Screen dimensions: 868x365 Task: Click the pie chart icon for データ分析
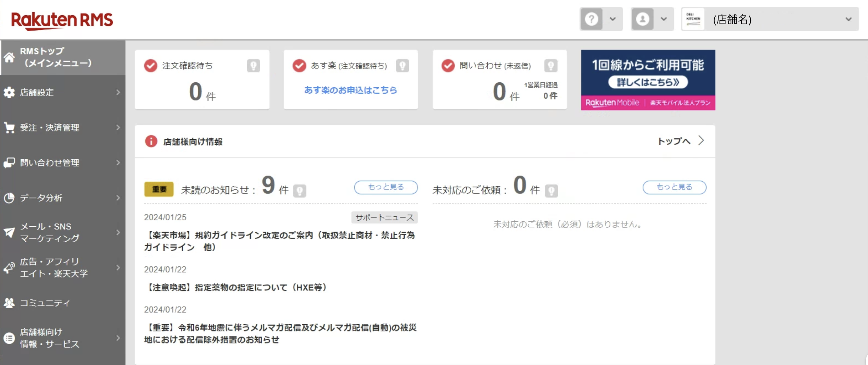pyautogui.click(x=9, y=198)
